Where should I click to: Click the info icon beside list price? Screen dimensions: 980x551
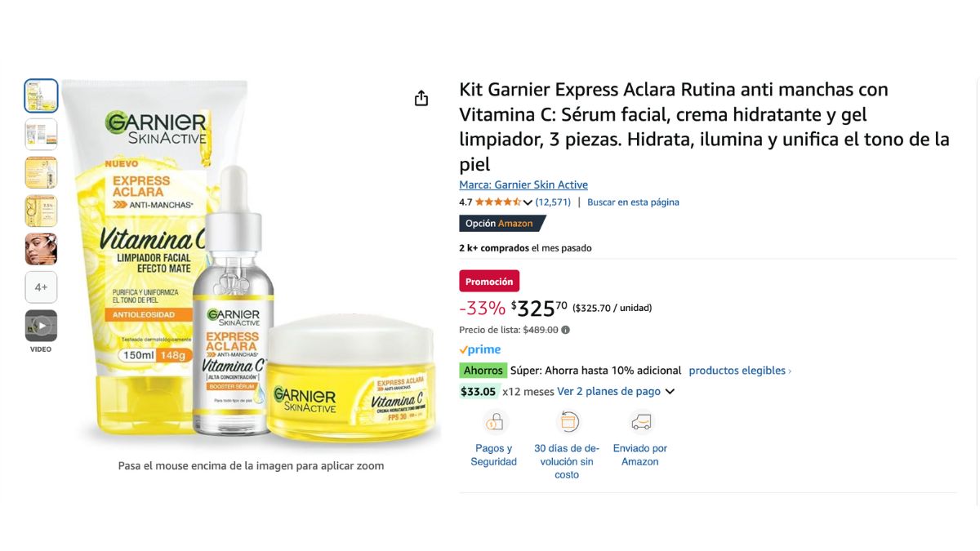click(566, 330)
